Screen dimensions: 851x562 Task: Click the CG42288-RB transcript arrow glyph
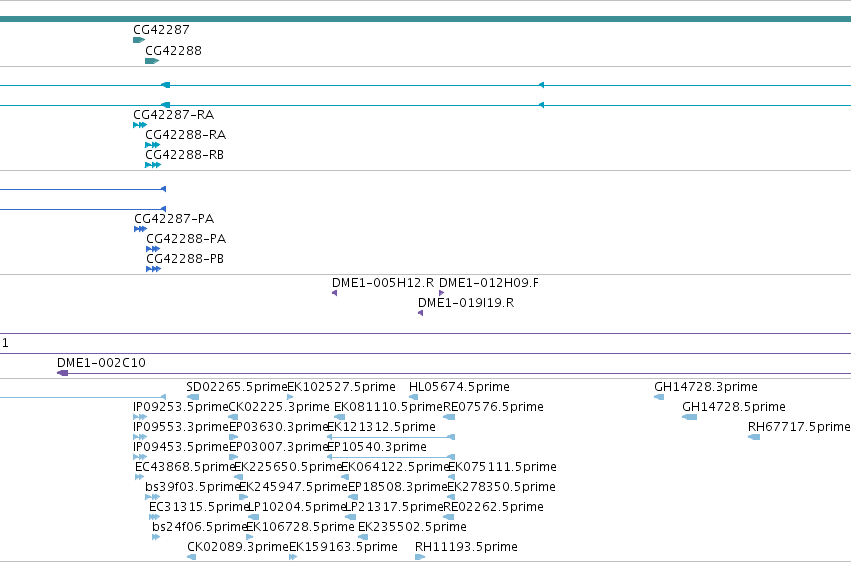pyautogui.click(x=153, y=165)
